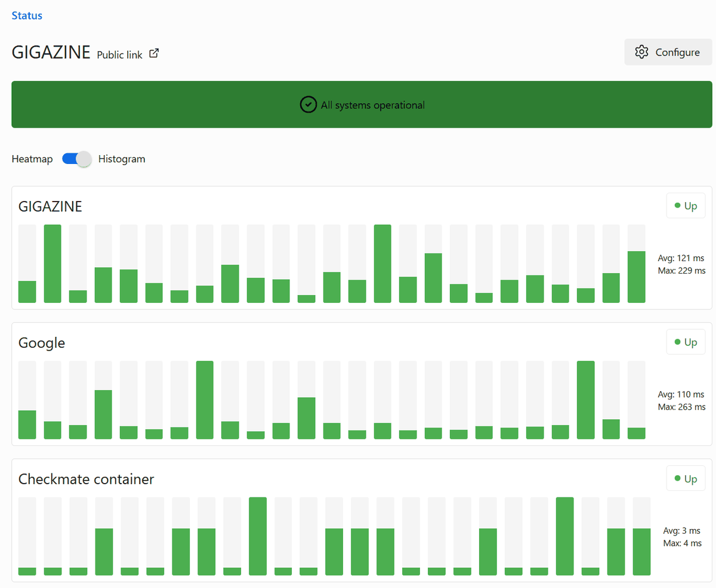Select the Heatmap label
Screen dimensions: 716x588
tap(32, 159)
